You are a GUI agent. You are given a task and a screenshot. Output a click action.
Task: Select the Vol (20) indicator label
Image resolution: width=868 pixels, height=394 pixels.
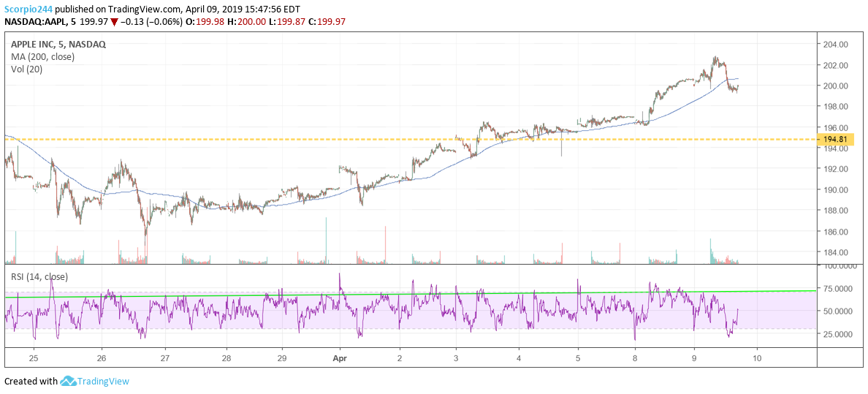coord(26,69)
